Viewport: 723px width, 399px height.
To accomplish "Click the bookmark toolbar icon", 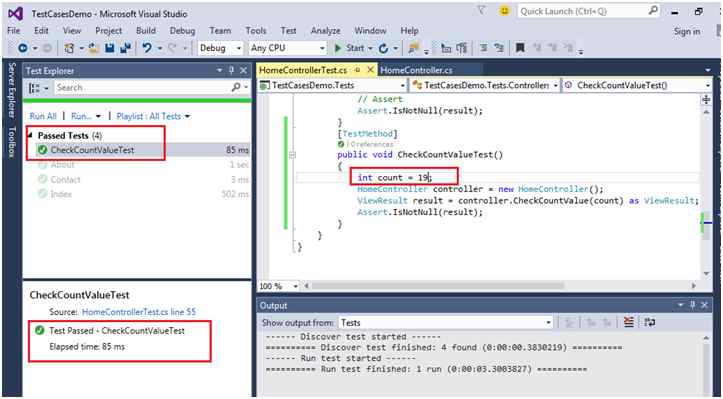I will 520,48.
